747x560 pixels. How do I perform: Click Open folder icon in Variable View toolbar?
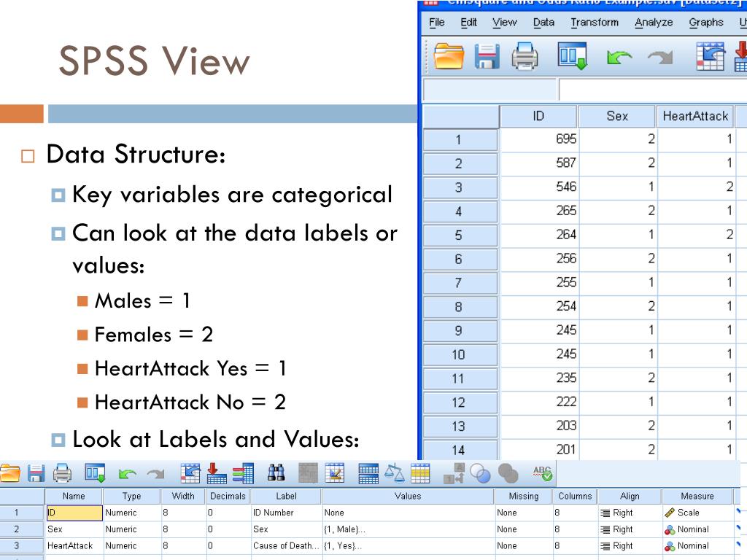(x=10, y=473)
